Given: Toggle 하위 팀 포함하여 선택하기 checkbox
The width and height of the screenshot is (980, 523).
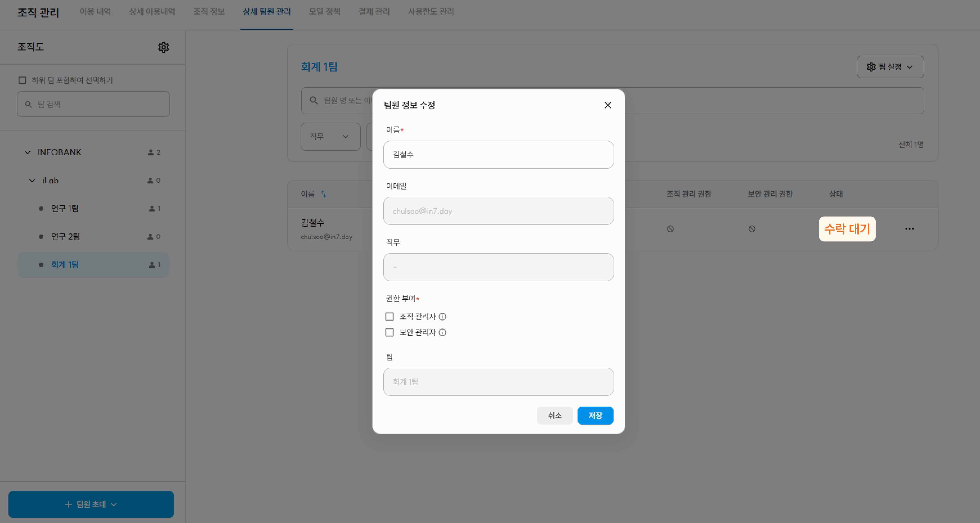Looking at the screenshot, I should click(x=23, y=80).
